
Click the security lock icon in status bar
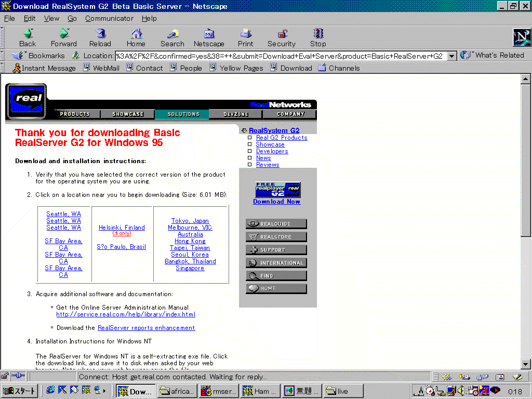[5, 376]
